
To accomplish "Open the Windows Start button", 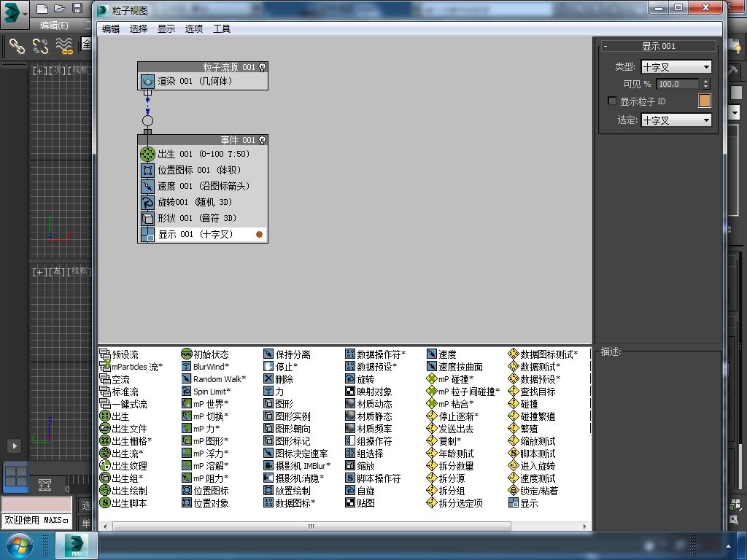I will [x=18, y=545].
